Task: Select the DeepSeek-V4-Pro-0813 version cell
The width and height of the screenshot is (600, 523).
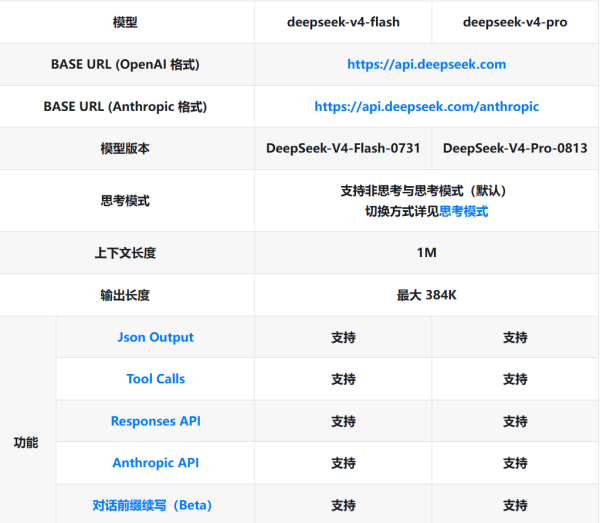Action: (x=515, y=148)
